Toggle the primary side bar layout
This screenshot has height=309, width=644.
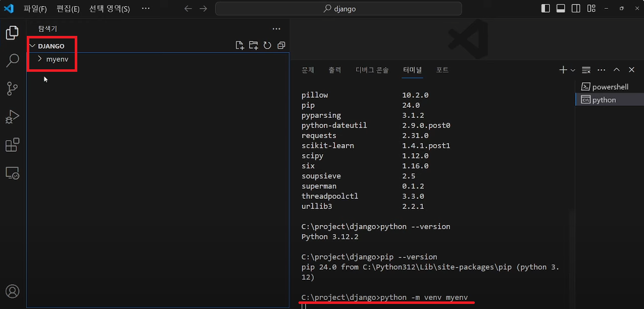(x=546, y=9)
